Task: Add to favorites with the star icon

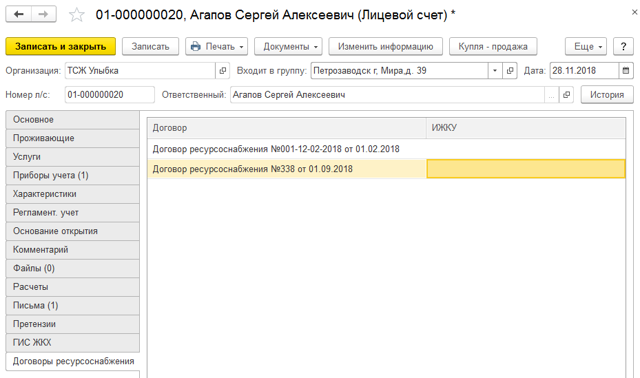Action: [x=76, y=15]
